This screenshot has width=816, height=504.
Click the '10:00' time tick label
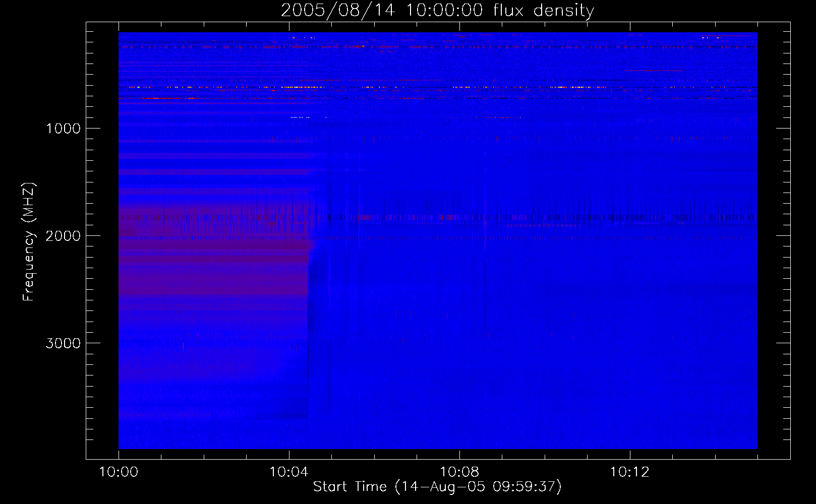pos(119,472)
